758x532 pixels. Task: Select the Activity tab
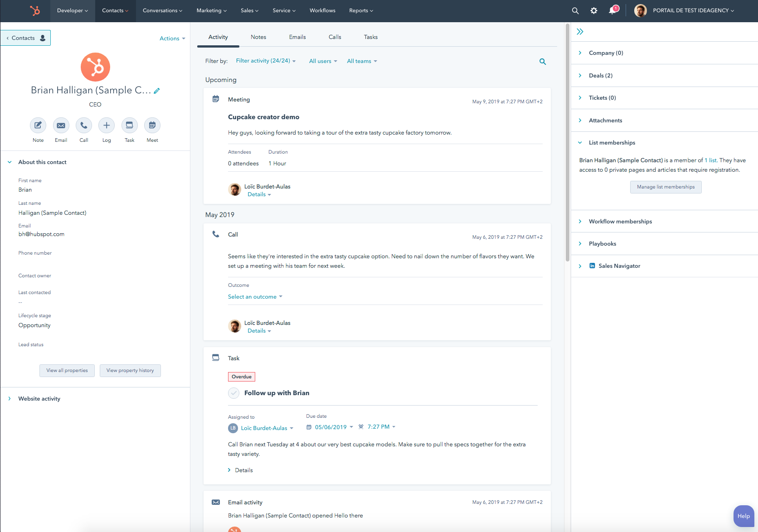[218, 37]
